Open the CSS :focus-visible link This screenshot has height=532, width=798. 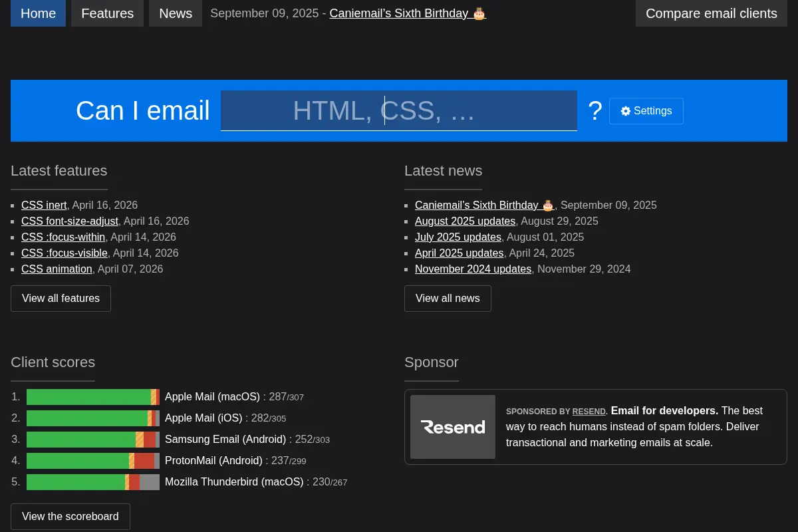[65, 253]
